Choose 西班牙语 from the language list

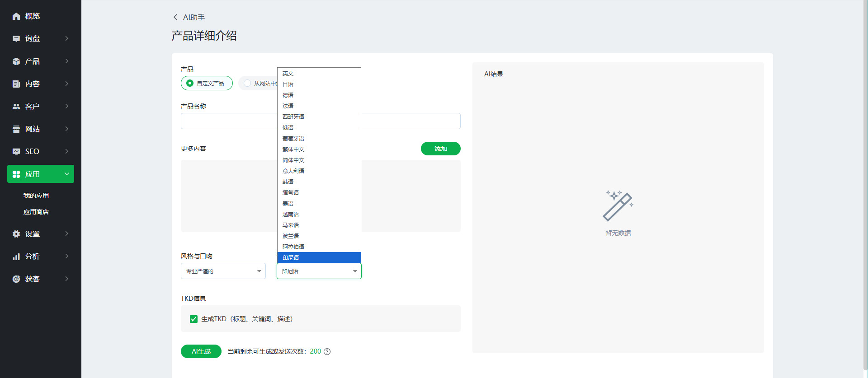point(293,117)
